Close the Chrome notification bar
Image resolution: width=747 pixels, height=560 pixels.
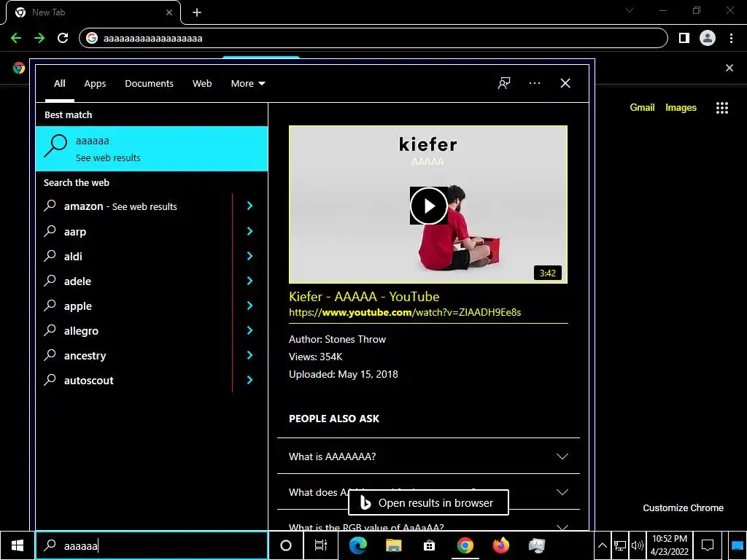[x=729, y=68]
